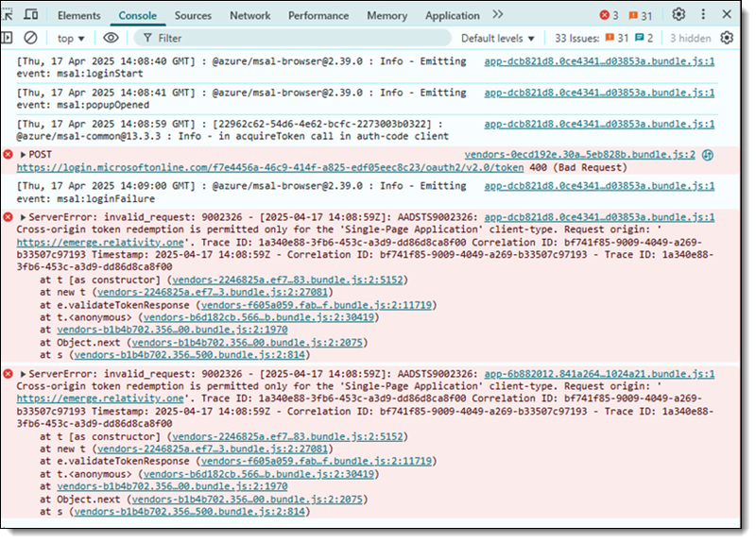This screenshot has height=543, width=756.
Task: Open the Default levels dropdown
Action: 498,38
